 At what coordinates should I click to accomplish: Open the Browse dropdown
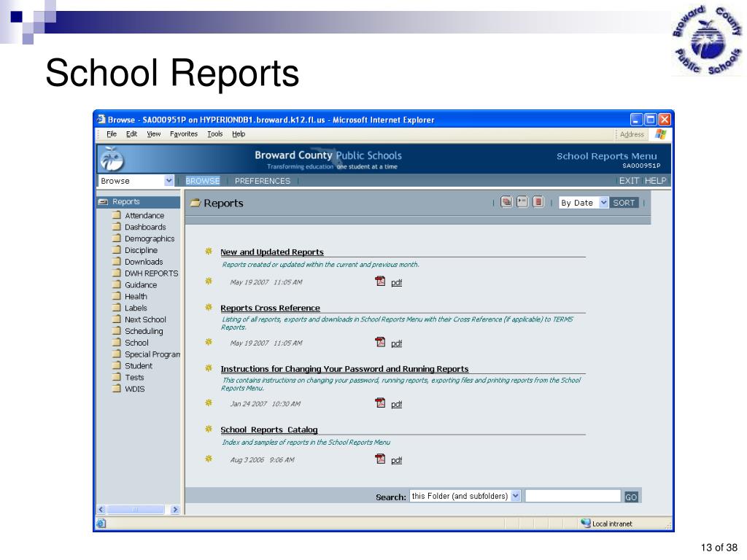pos(169,181)
